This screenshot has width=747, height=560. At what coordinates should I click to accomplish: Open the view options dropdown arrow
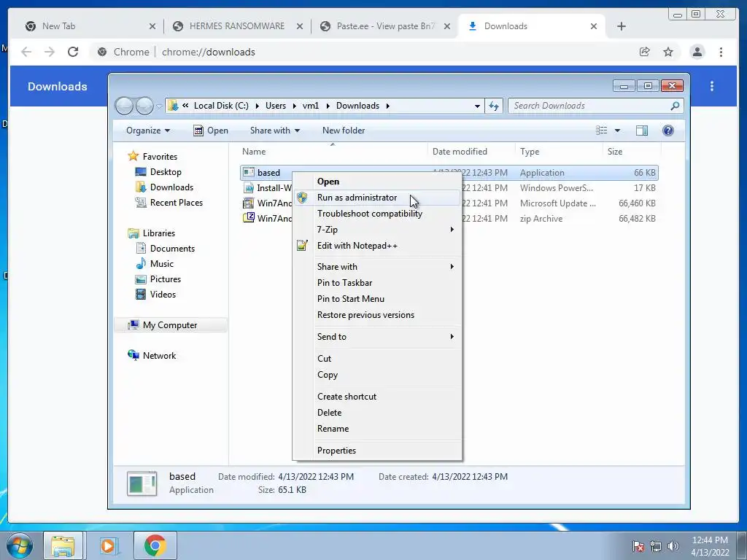pyautogui.click(x=617, y=131)
